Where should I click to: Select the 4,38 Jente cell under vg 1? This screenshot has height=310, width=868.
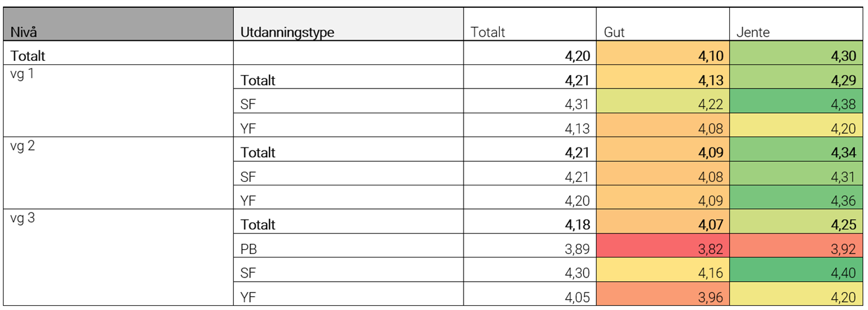796,101
